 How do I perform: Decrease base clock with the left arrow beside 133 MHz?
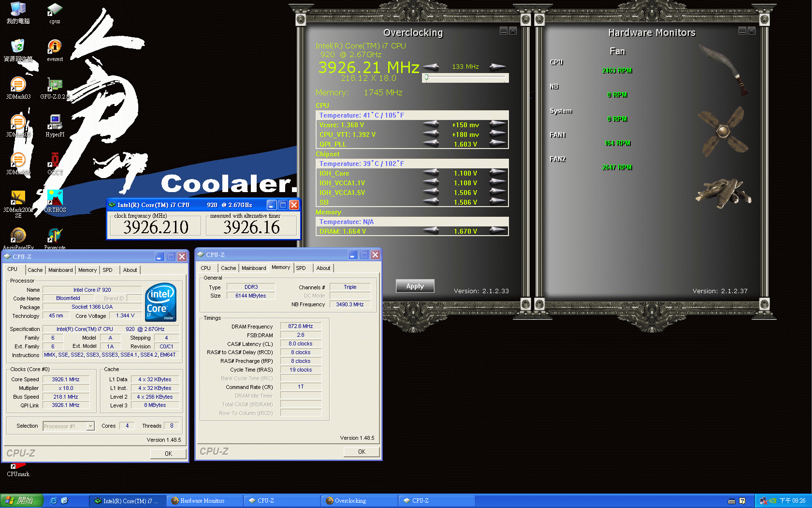pyautogui.click(x=431, y=67)
